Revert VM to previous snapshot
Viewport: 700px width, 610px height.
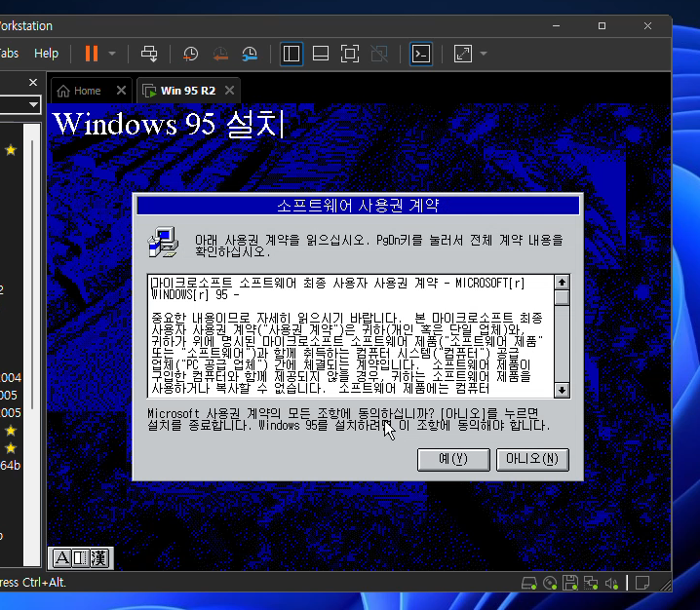click(x=220, y=54)
